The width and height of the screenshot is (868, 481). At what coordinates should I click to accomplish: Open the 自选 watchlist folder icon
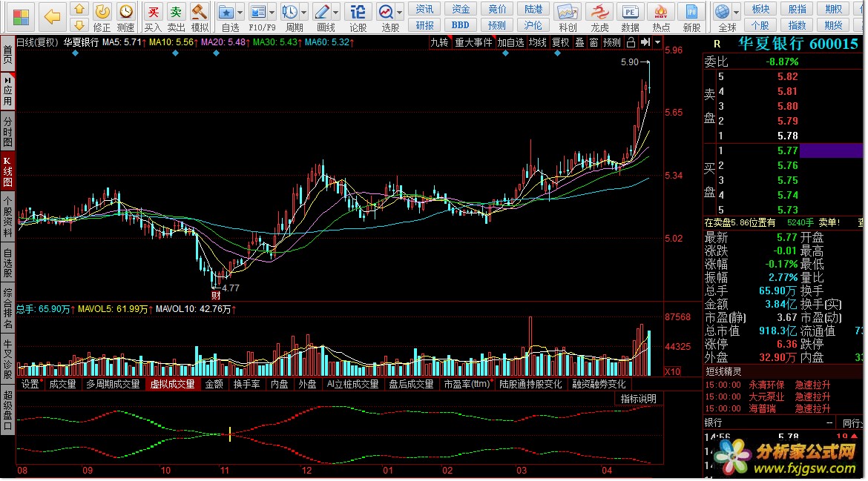pyautogui.click(x=226, y=12)
